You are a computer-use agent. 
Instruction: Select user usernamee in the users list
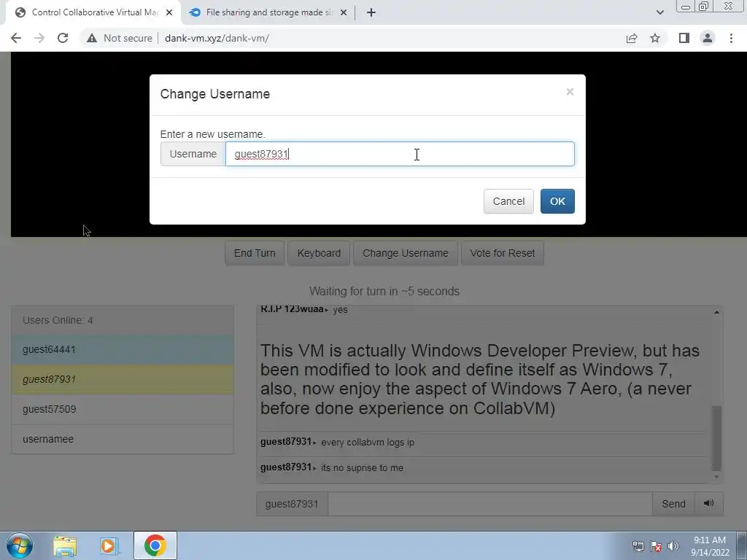123,439
